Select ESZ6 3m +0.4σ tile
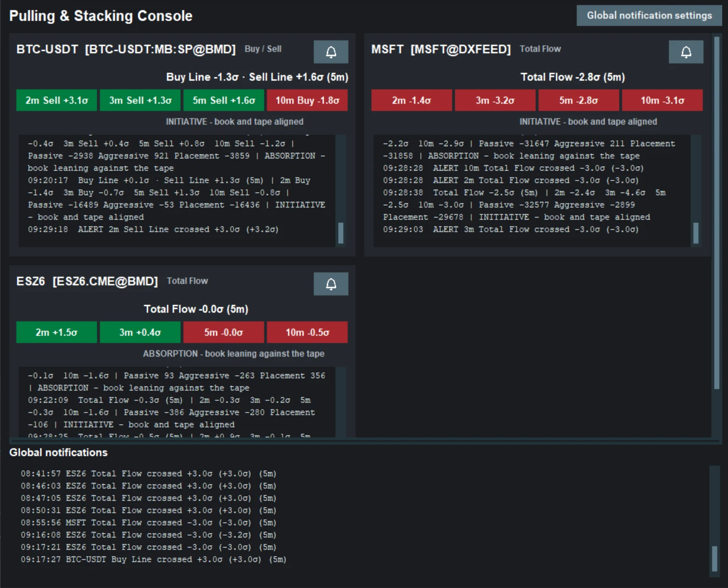Screen dimensions: 728x588 click(x=140, y=332)
